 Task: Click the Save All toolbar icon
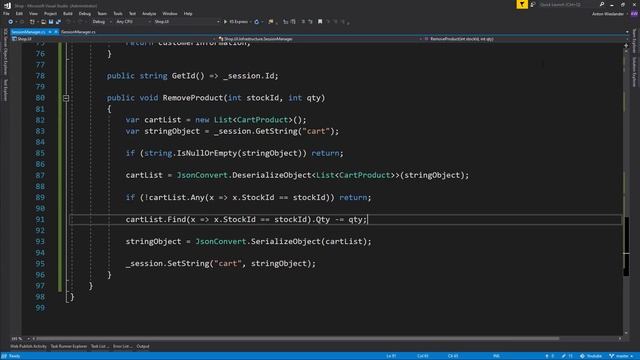pos(58,22)
